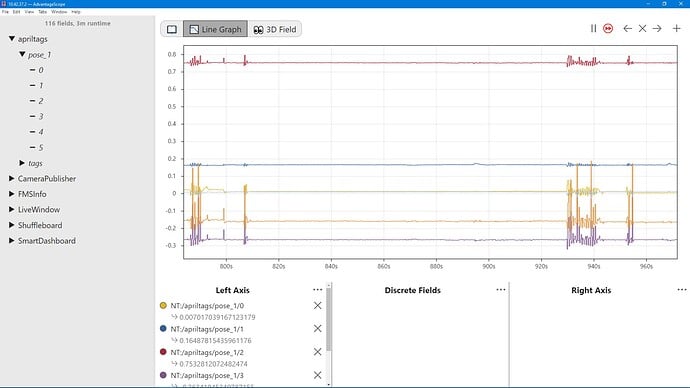
Task: Click value 0.16487815435961176
Action: tap(215, 340)
